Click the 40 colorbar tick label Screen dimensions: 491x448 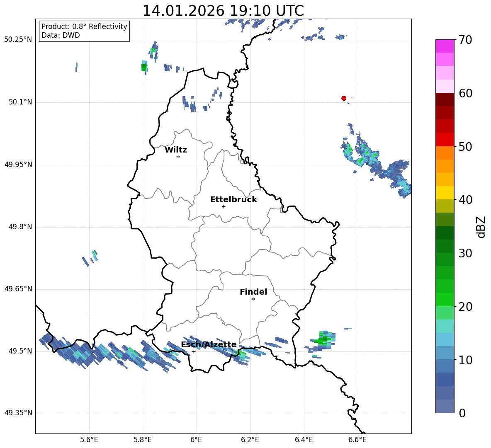tap(466, 200)
